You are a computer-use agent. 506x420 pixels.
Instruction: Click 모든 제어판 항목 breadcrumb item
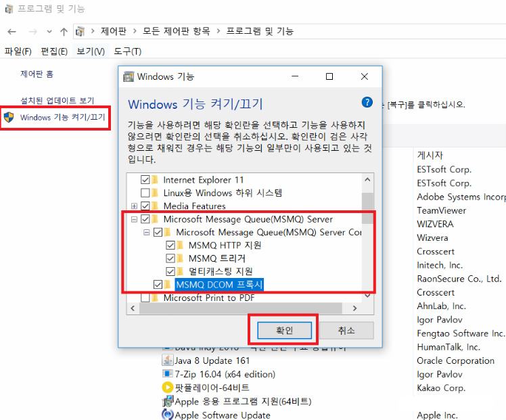coord(177,31)
